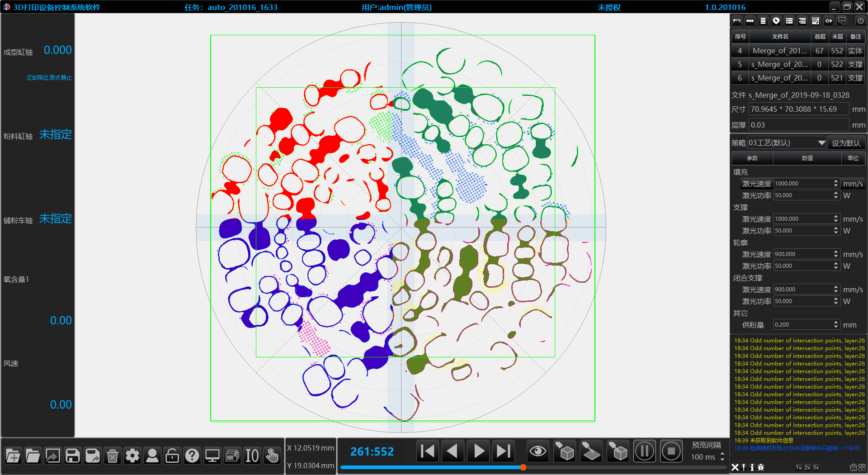
Task: Click the 文件名 column header
Action: point(780,37)
